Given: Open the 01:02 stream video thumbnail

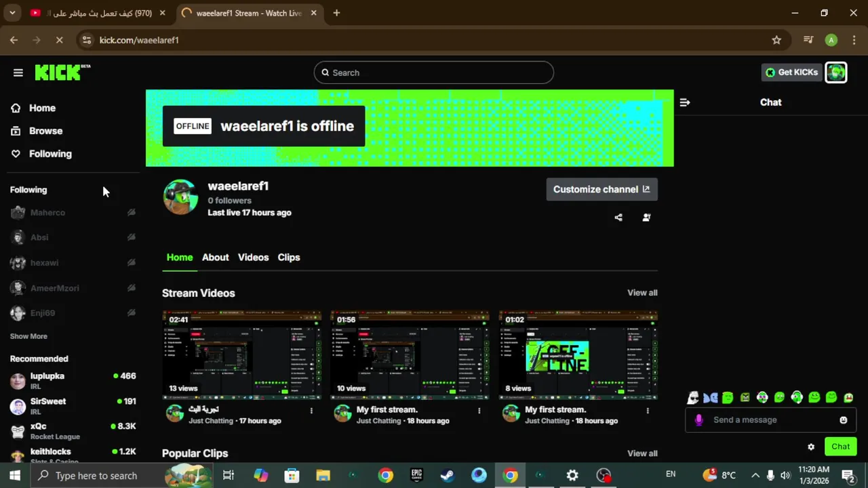Looking at the screenshot, I should pos(578,354).
